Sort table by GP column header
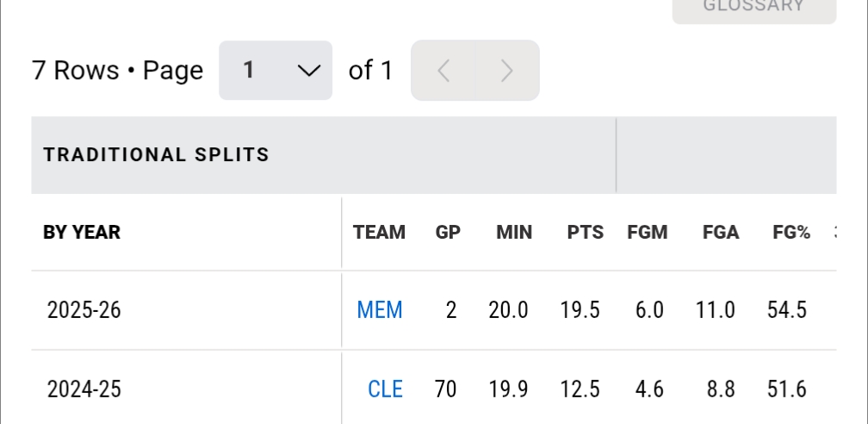Image resolution: width=868 pixels, height=424 pixels. pos(448,232)
